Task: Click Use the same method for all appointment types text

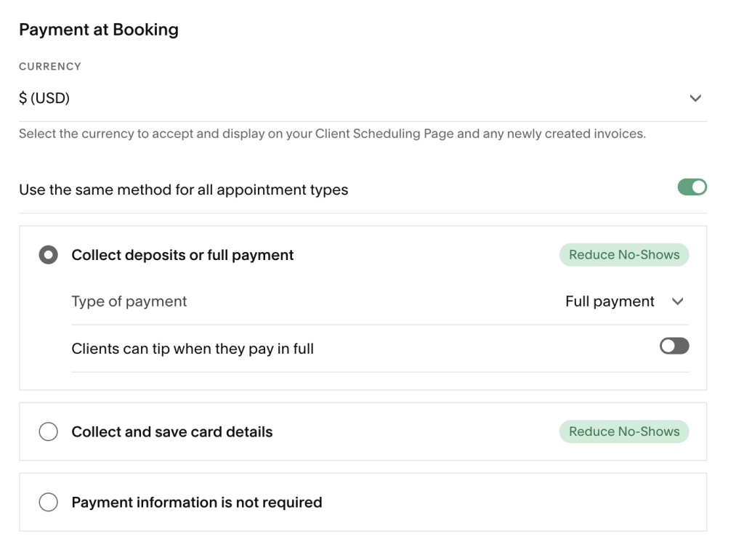Action: pyautogui.click(x=183, y=190)
